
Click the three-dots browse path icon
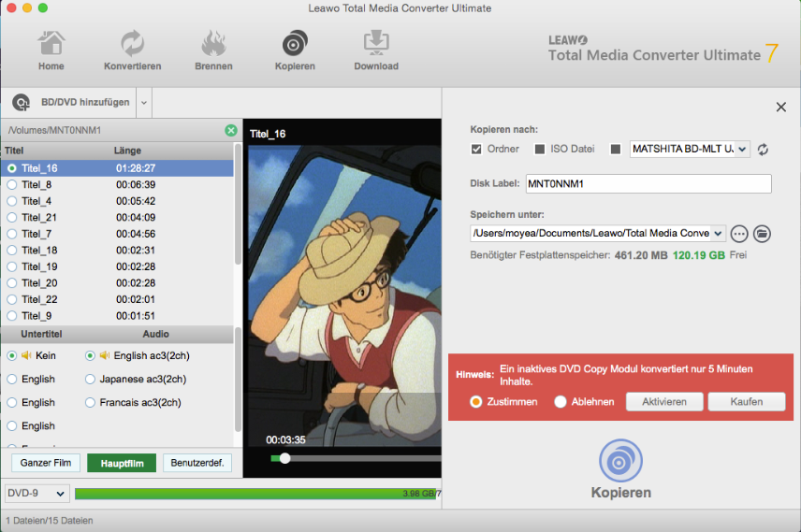coord(739,234)
